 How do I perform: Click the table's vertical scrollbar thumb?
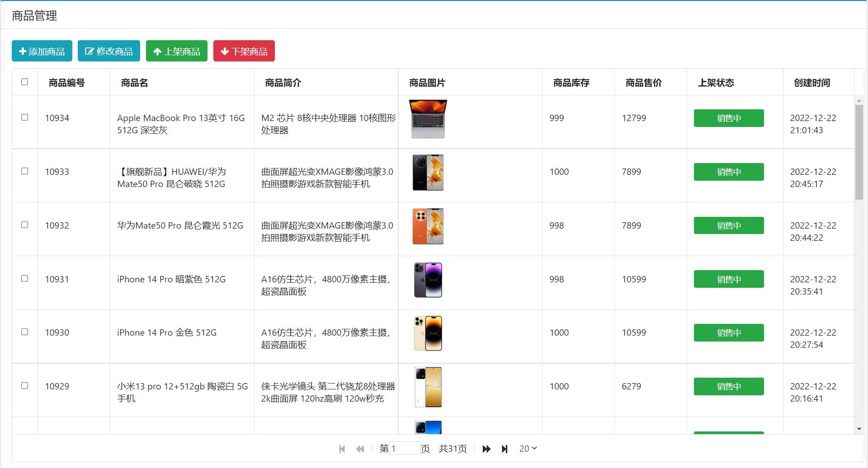(859, 152)
